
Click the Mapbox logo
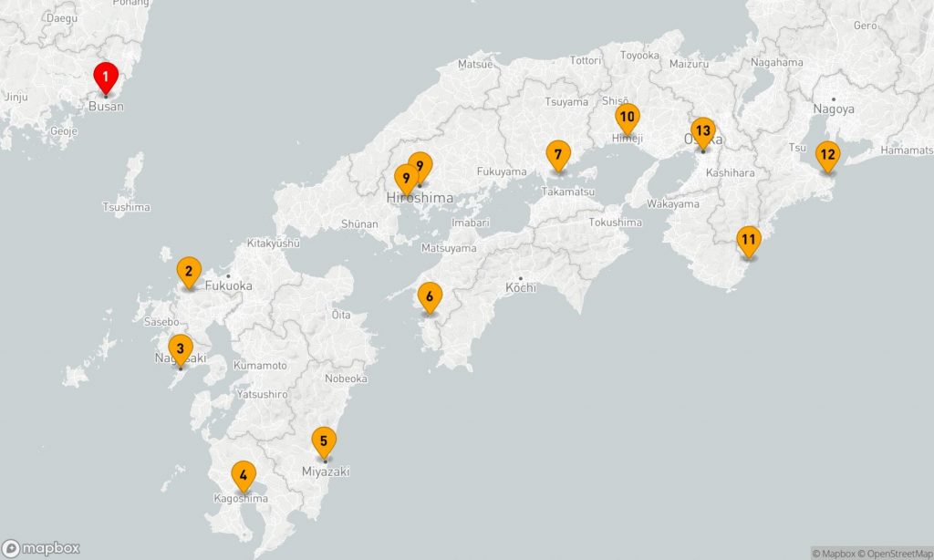click(x=42, y=548)
